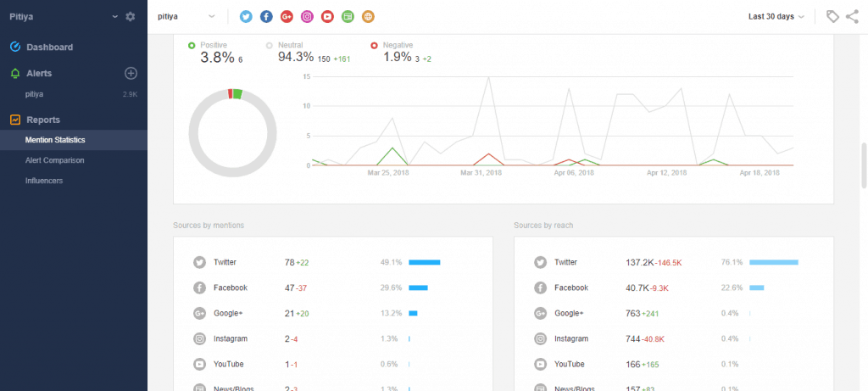
Task: Filter by Google+ source icon in top bar
Action: tap(287, 17)
